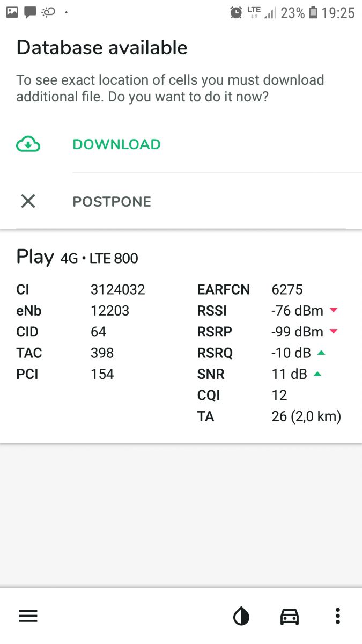This screenshot has height=644, width=362.
Task: Tap the green cloud download icon
Action: tap(28, 144)
